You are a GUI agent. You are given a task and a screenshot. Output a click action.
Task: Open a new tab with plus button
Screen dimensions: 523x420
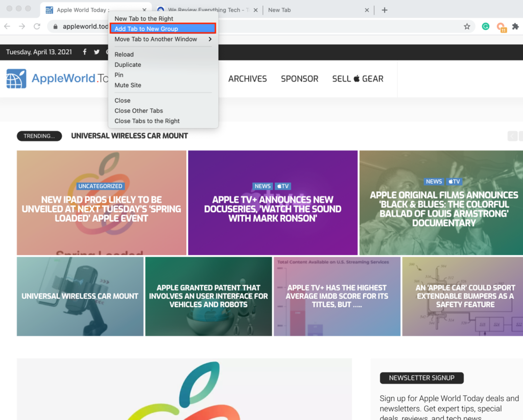pyautogui.click(x=385, y=10)
